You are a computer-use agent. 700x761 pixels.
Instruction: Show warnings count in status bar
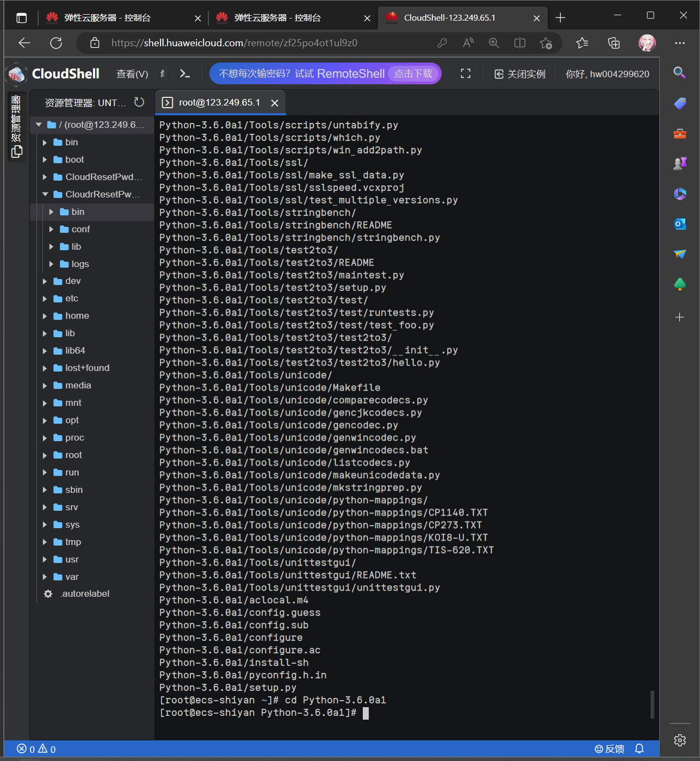pyautogui.click(x=47, y=749)
